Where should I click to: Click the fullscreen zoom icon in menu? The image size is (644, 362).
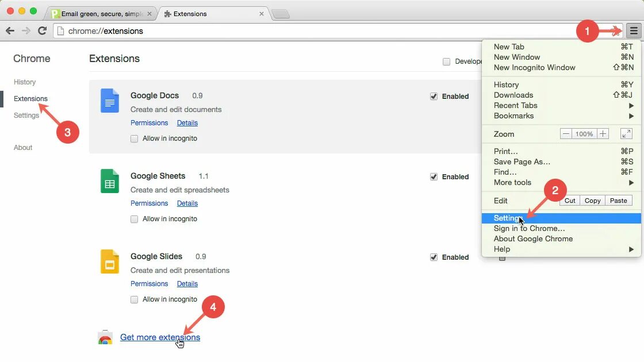tap(626, 134)
